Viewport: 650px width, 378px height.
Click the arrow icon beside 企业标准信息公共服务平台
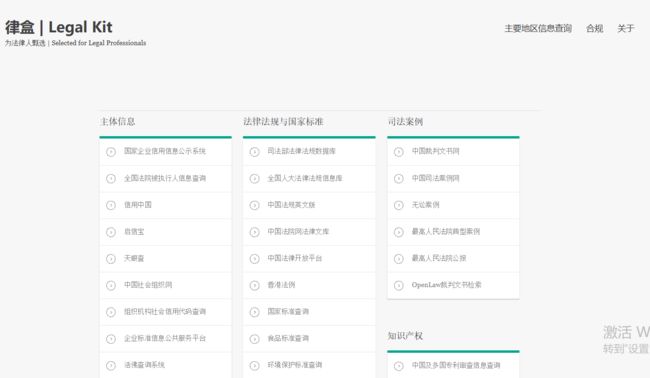click(x=111, y=339)
